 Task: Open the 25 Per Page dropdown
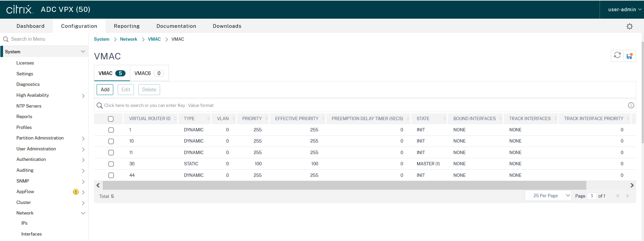click(548, 196)
